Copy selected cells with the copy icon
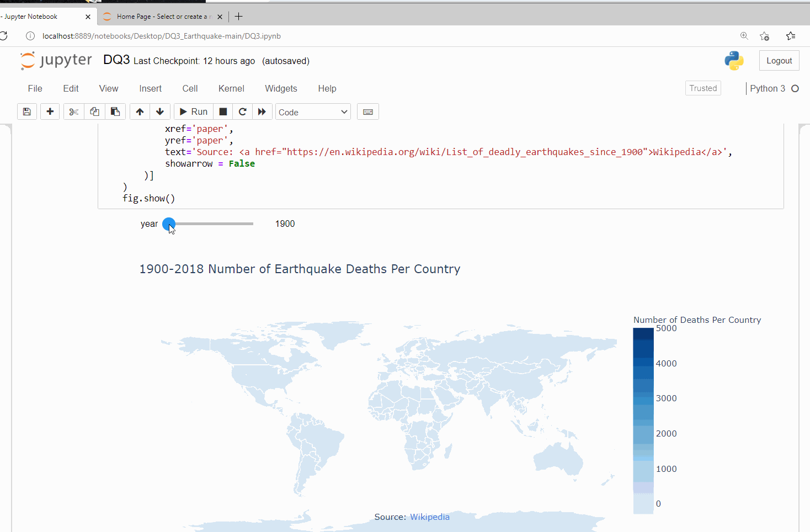 tap(94, 111)
